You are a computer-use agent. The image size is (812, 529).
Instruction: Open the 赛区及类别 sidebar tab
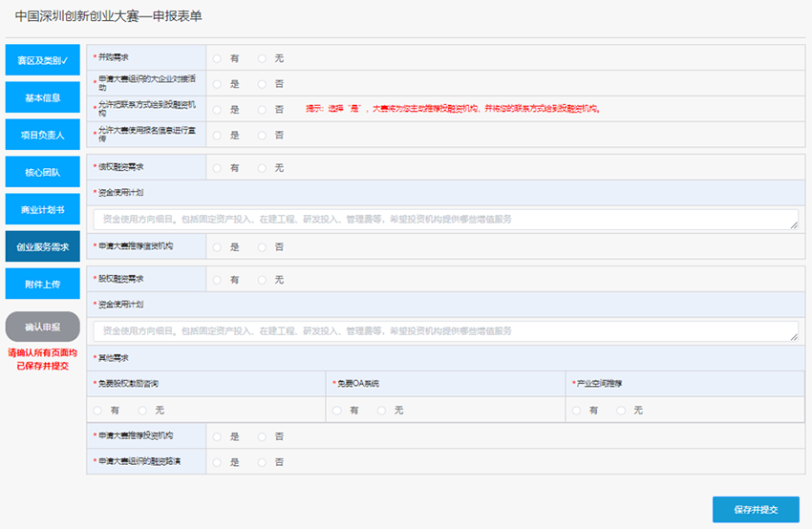(42, 60)
